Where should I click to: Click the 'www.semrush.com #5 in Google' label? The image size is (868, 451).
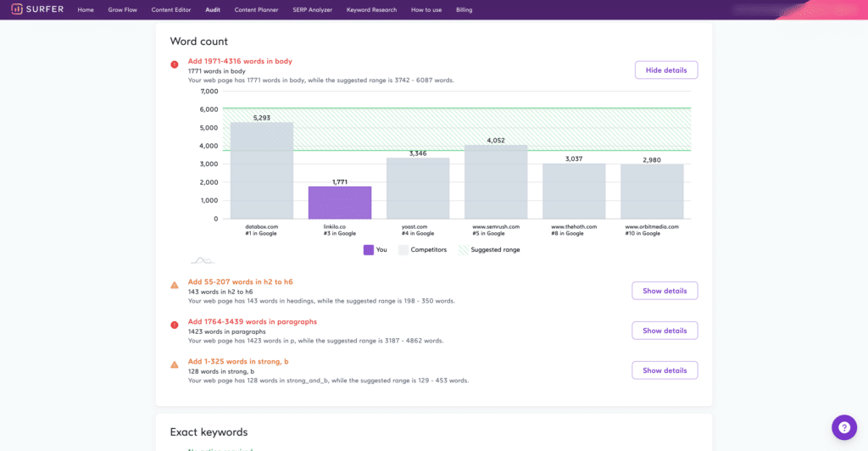[496, 230]
